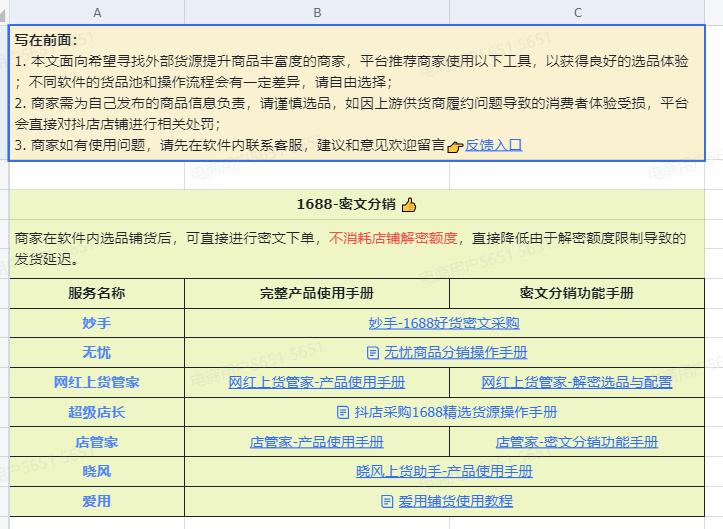Select the 爱用 service name cell
Image resolution: width=723 pixels, height=529 pixels.
click(97, 501)
